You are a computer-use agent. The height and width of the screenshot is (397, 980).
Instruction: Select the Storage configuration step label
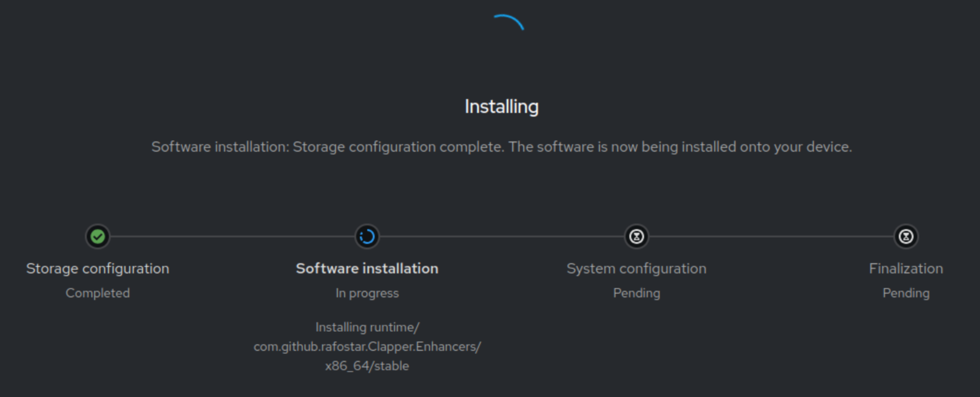97,269
